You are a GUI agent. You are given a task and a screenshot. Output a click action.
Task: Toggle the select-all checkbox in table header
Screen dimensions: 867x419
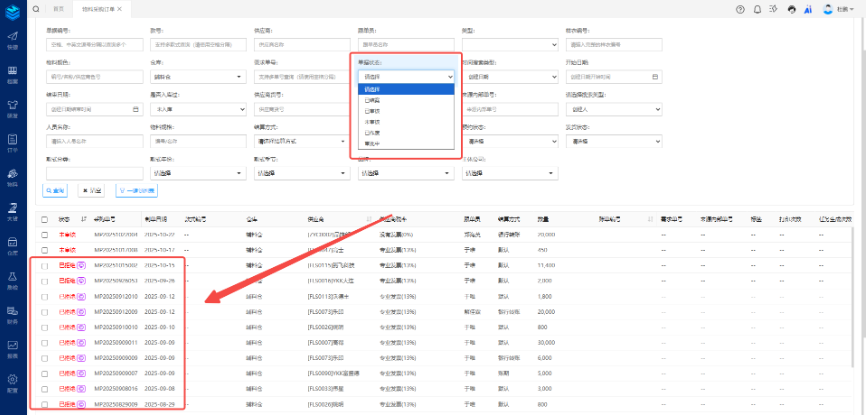tap(44, 219)
